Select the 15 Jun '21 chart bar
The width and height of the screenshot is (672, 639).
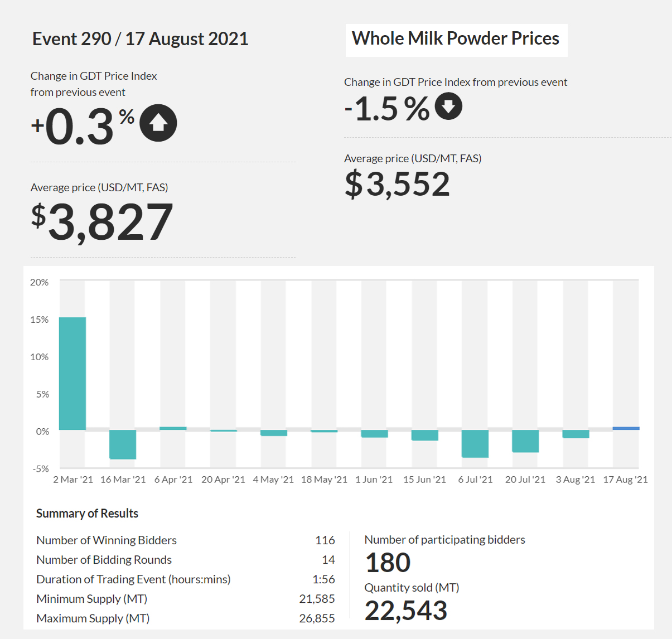[x=425, y=435]
